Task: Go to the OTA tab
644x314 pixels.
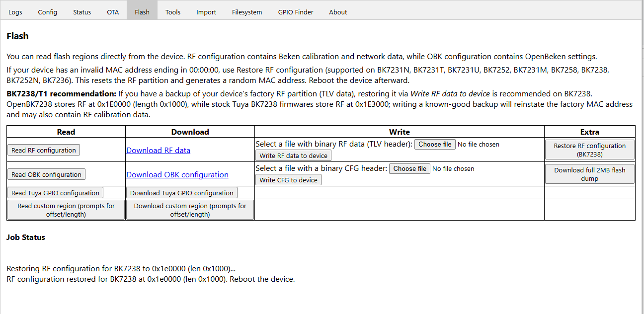Action: pos(113,12)
